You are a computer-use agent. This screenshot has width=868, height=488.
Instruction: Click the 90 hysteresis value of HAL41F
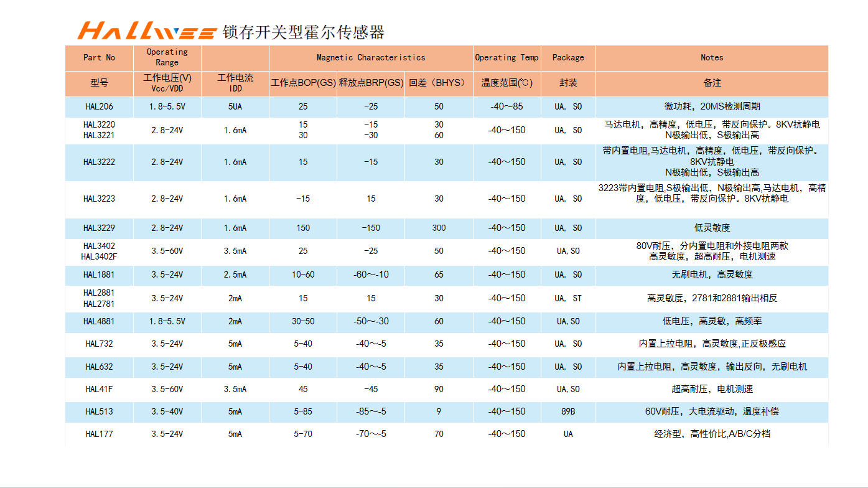pyautogui.click(x=439, y=389)
